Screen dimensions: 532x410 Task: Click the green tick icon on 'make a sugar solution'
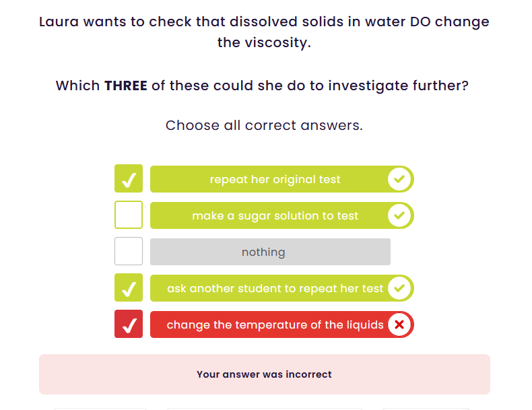(400, 215)
